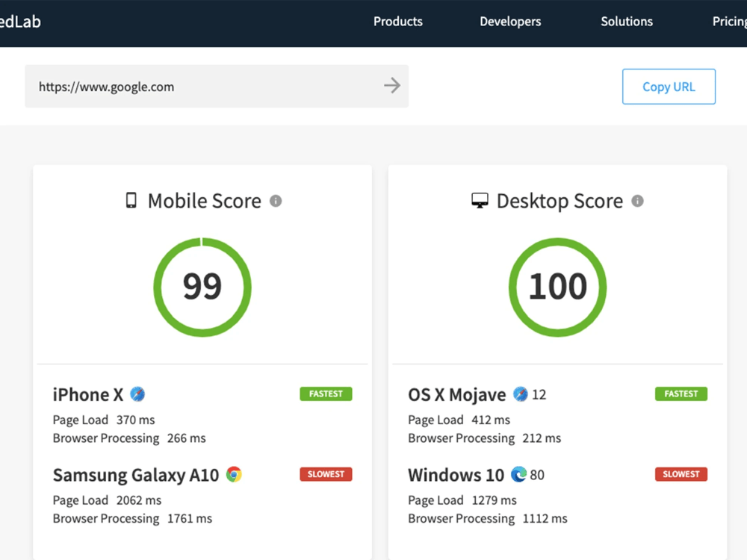Open the Desktop Score info icon
Viewport: 747px width, 560px height.
(x=637, y=201)
